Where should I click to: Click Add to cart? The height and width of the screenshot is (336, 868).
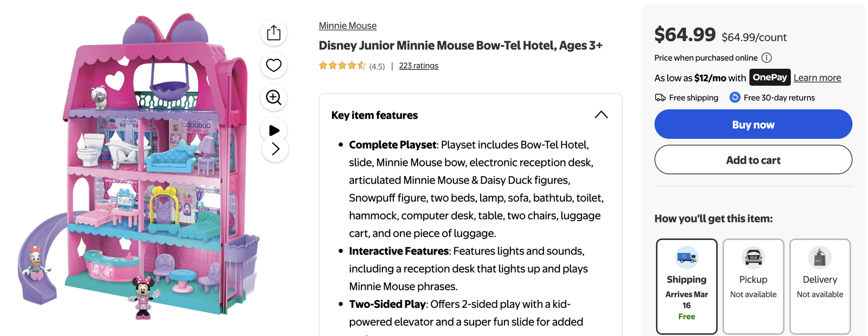point(753,160)
